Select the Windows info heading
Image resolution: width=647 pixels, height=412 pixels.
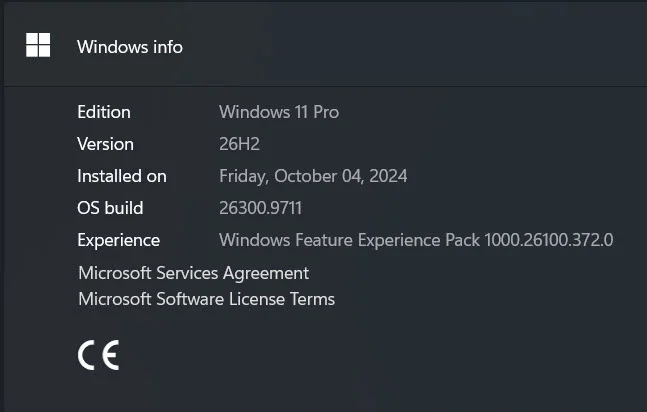130,47
